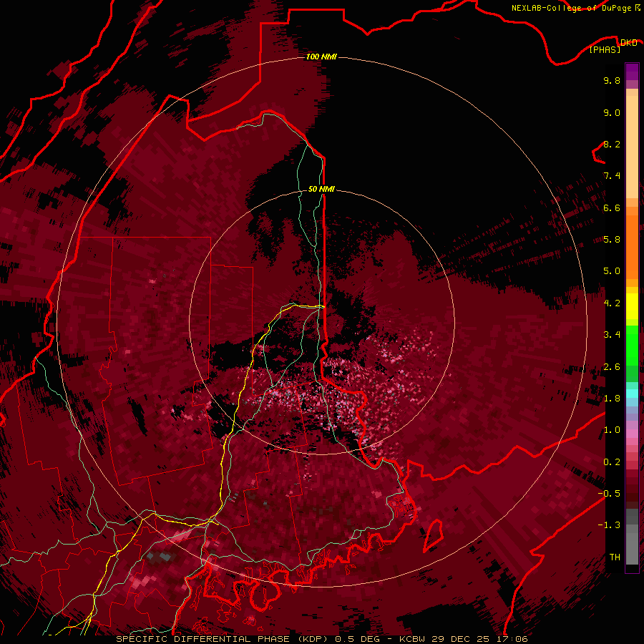Screen dimensions: 644x644
Task: Pick the purple top segment of color bar
Action: click(x=632, y=72)
